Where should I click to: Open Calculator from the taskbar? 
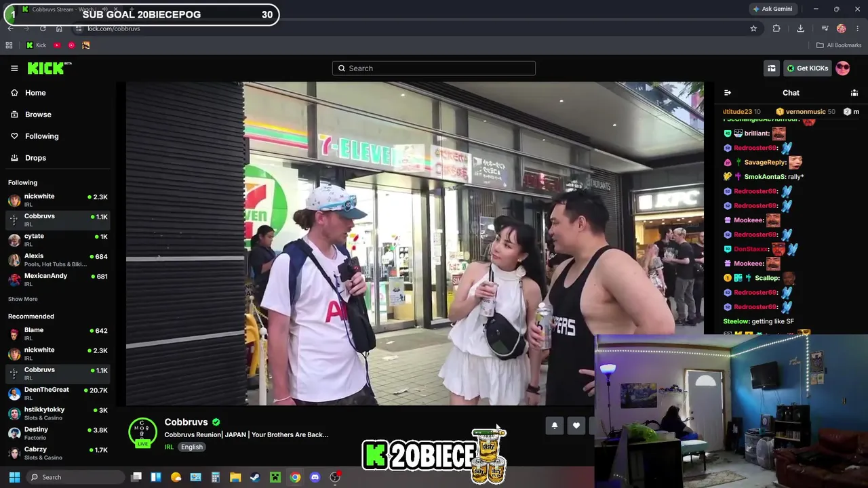tap(216, 477)
